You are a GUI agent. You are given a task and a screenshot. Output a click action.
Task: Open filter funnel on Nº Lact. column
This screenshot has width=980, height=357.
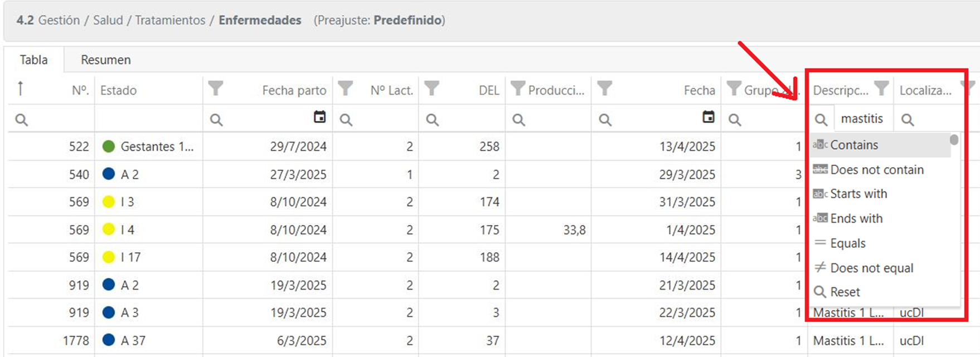click(346, 89)
